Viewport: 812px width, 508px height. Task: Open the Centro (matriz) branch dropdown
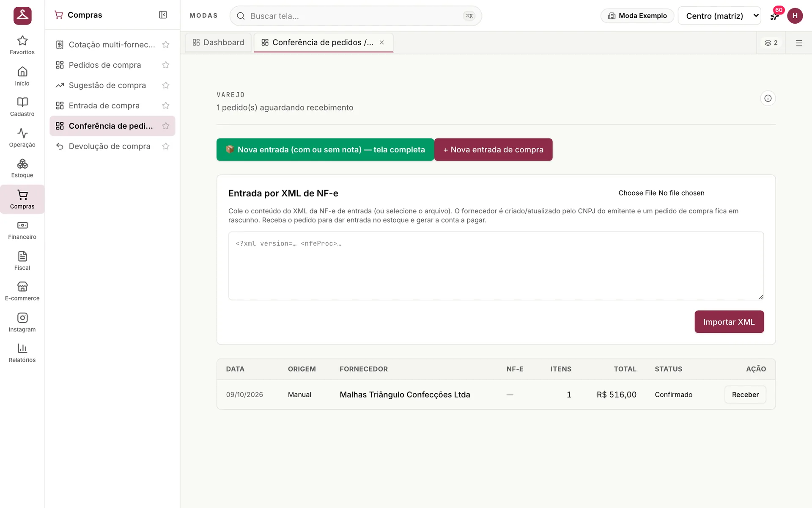[x=719, y=16]
